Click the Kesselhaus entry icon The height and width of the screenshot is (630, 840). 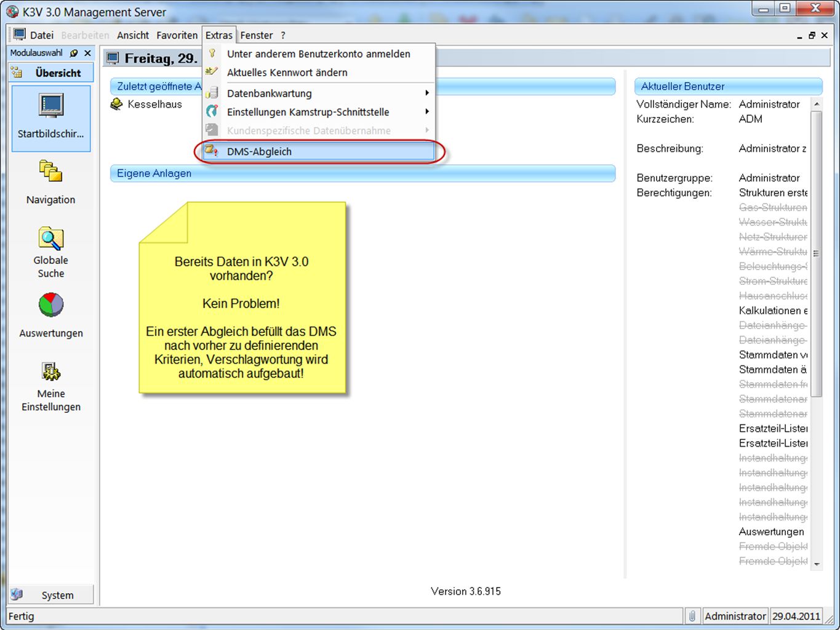(x=116, y=104)
